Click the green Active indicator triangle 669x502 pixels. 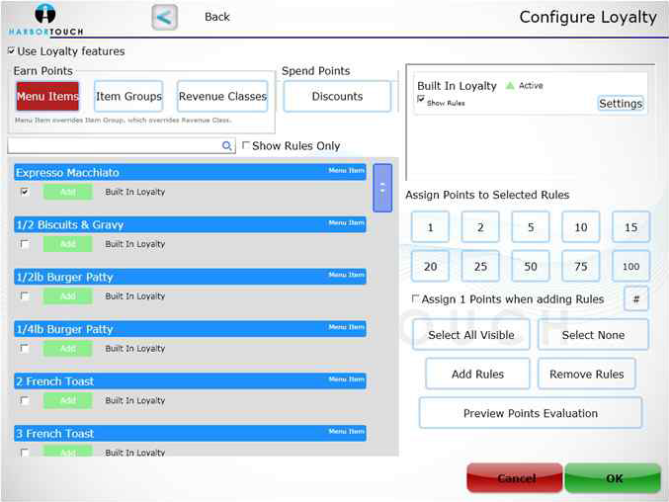click(x=511, y=86)
